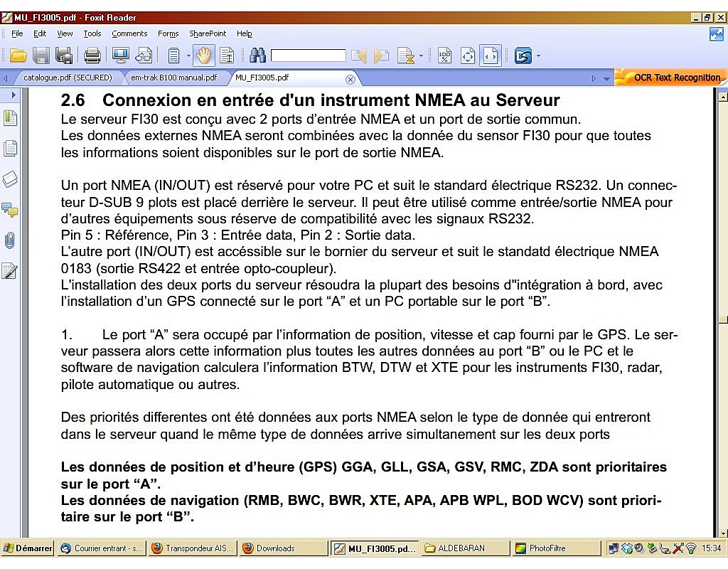Image resolution: width=728 pixels, height=569 pixels.
Task: Click the page with hourglass search icon
Action: (406, 56)
